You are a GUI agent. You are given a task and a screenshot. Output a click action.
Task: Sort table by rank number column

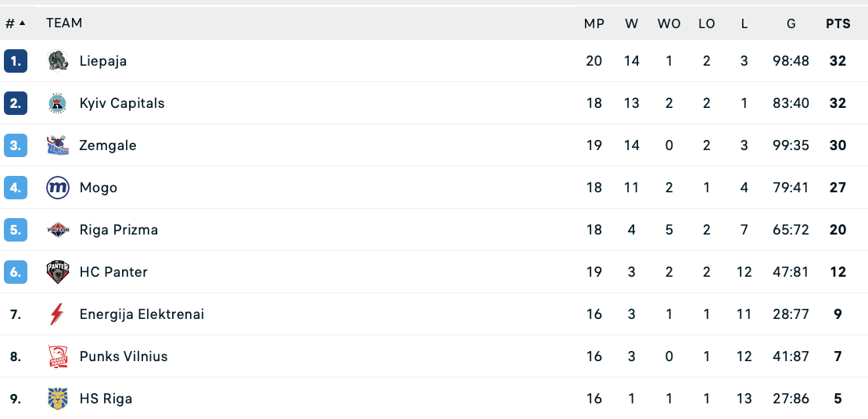pyautogui.click(x=15, y=23)
